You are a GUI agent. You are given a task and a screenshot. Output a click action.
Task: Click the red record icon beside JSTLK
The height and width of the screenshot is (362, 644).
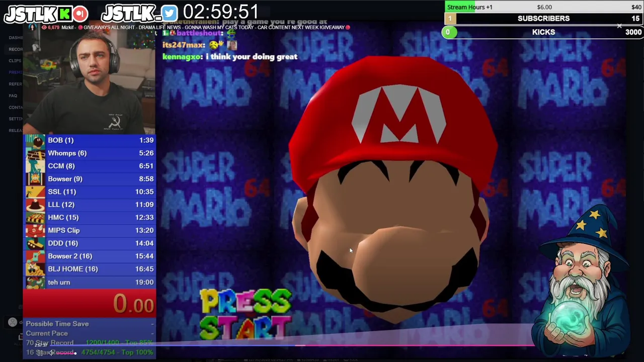coord(80,14)
